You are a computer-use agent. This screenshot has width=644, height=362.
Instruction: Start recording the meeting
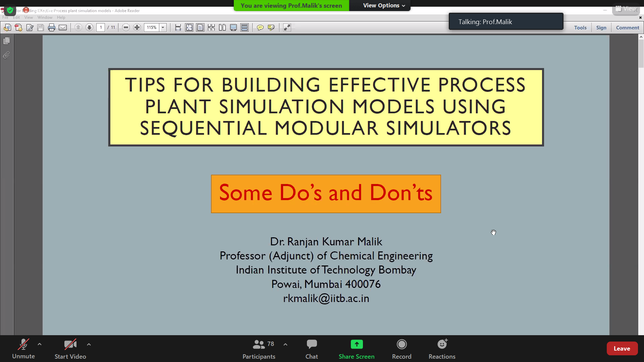pyautogui.click(x=401, y=349)
